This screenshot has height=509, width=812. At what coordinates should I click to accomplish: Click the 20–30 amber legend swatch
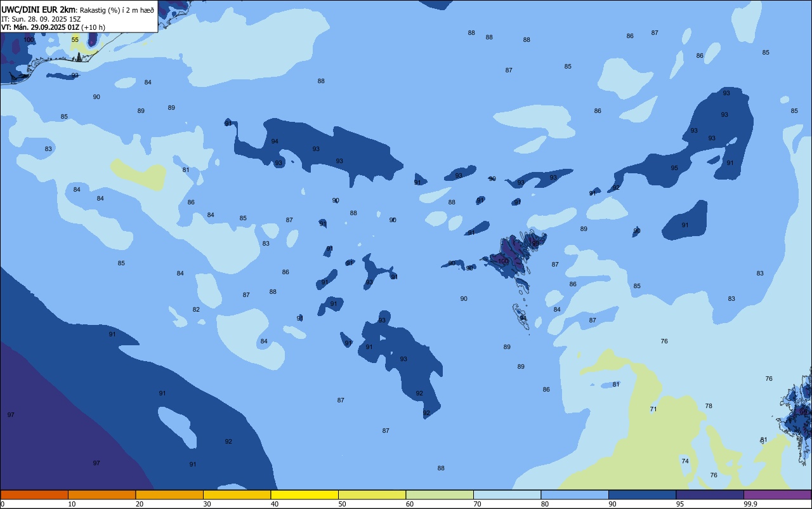pyautogui.click(x=169, y=494)
